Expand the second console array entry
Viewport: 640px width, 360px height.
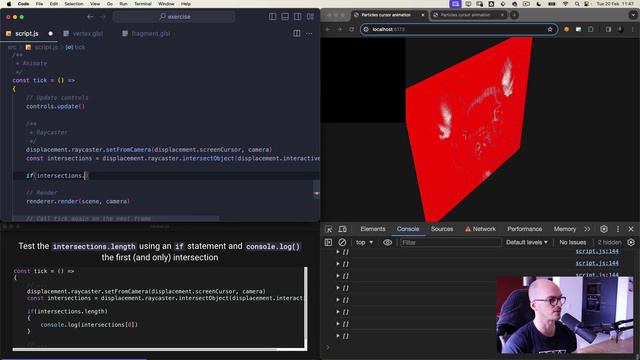[x=338, y=264]
